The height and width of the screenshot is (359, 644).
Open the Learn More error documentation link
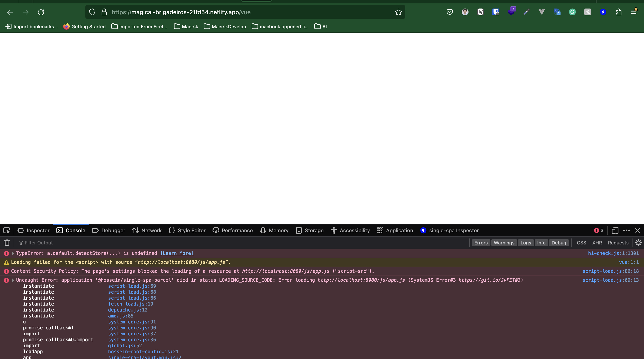pos(177,253)
